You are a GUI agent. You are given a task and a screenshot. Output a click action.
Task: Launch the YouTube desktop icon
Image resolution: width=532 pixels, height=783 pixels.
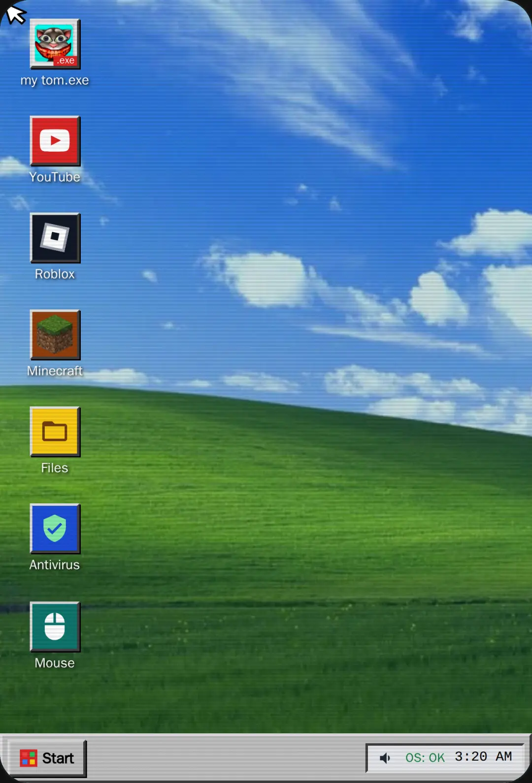coord(55,141)
